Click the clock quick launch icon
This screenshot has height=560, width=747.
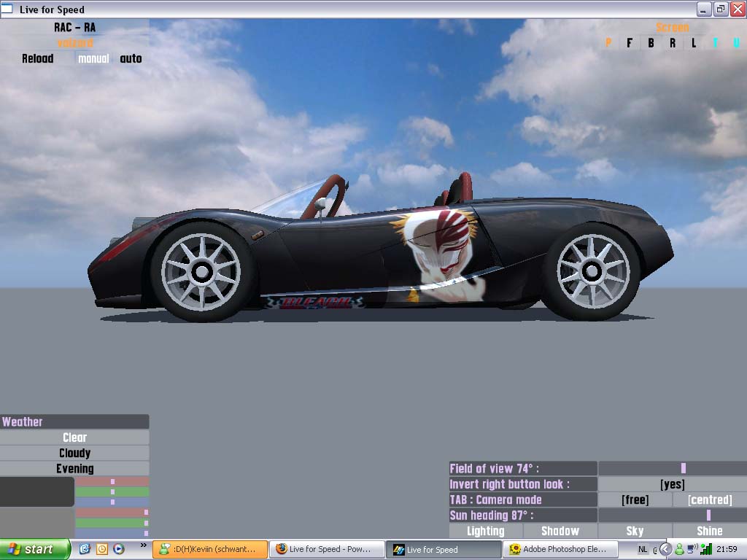102,549
